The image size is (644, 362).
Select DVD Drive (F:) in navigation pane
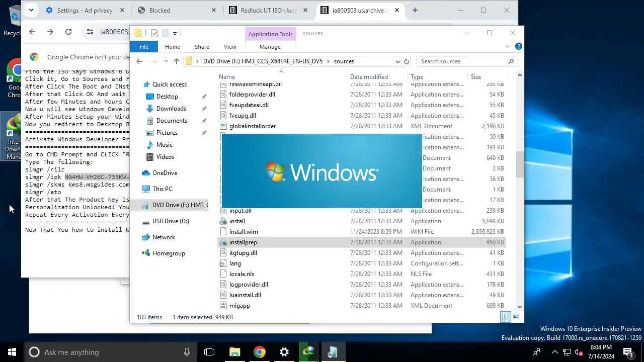[x=175, y=205]
